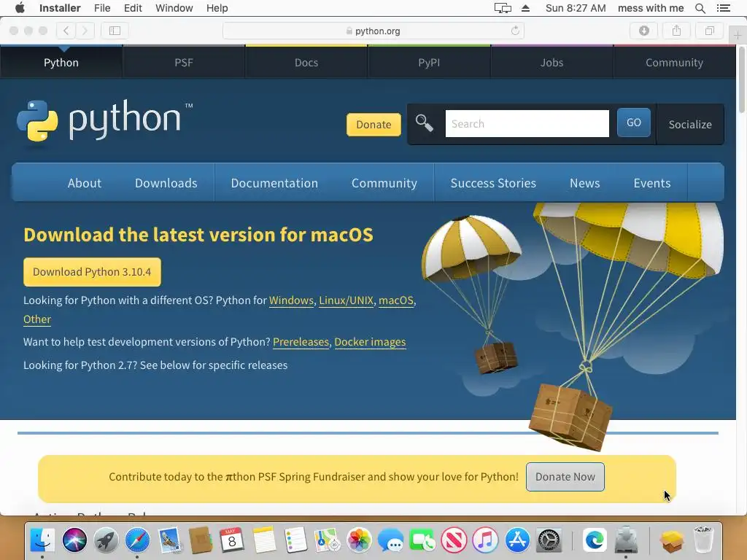Switch to the PyPI top tab
This screenshot has height=560, width=747.
429,63
